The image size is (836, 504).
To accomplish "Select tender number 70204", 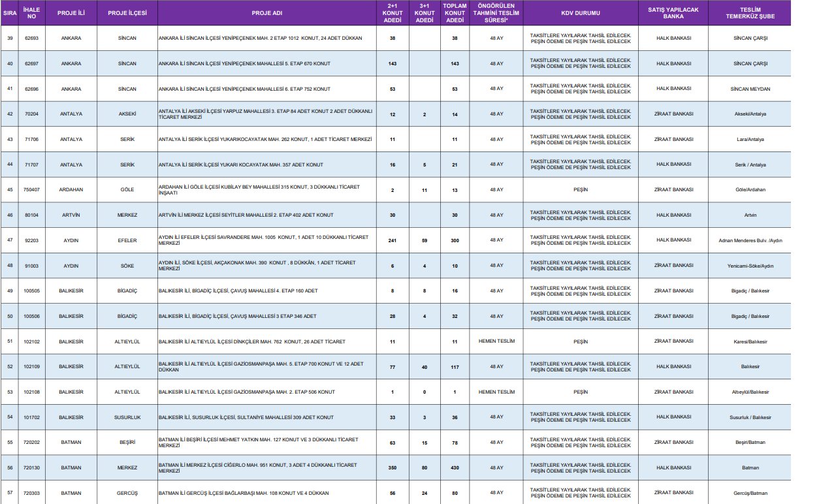I will click(x=32, y=114).
